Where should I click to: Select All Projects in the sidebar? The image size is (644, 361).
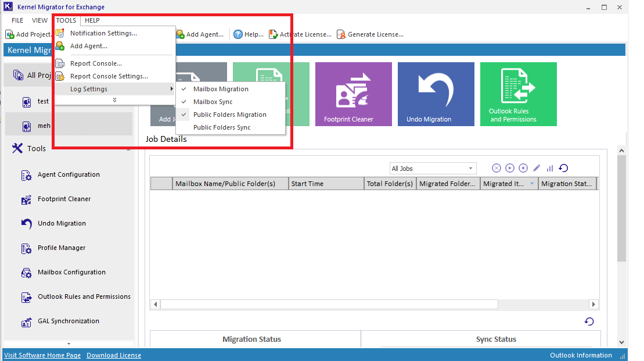32,75
